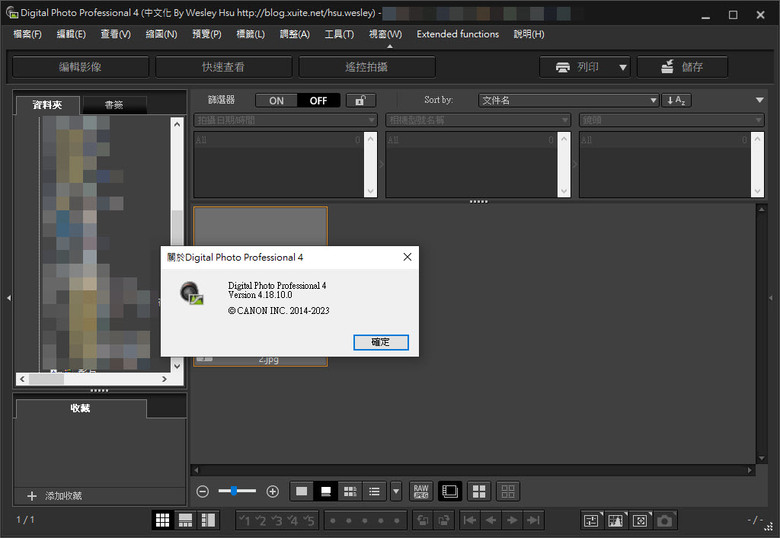Rotate image left
Screen dimensions: 780x538
coord(422,521)
